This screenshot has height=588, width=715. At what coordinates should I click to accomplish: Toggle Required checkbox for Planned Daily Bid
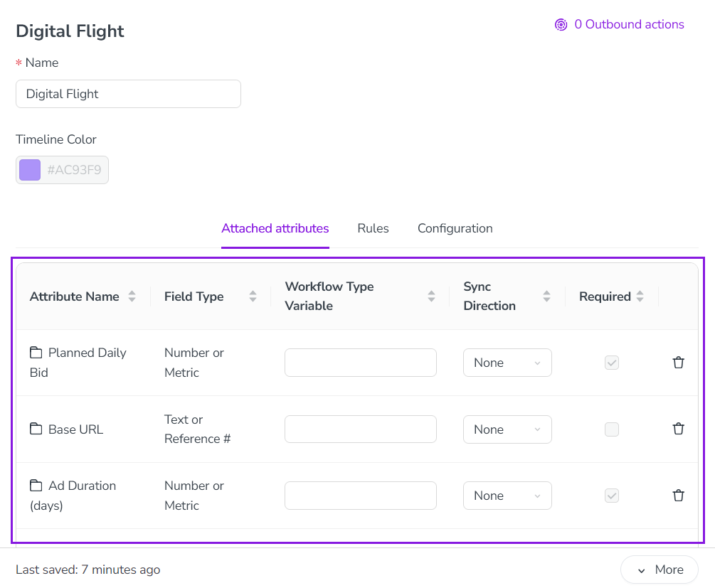tap(612, 363)
